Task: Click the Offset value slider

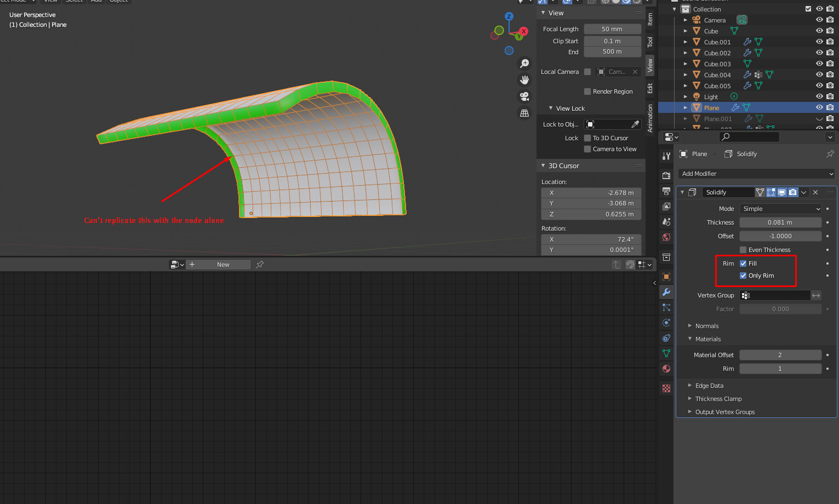Action: [780, 236]
